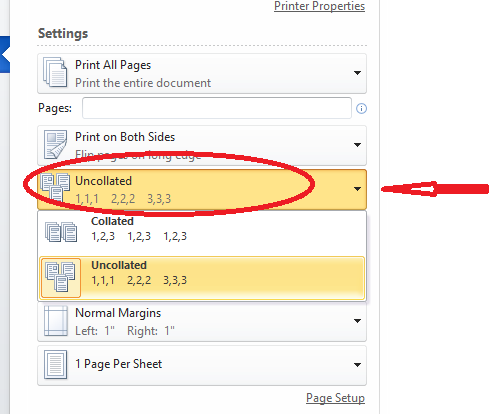Click the Print All Pages label text
The width and height of the screenshot is (503, 415).
coord(113,65)
